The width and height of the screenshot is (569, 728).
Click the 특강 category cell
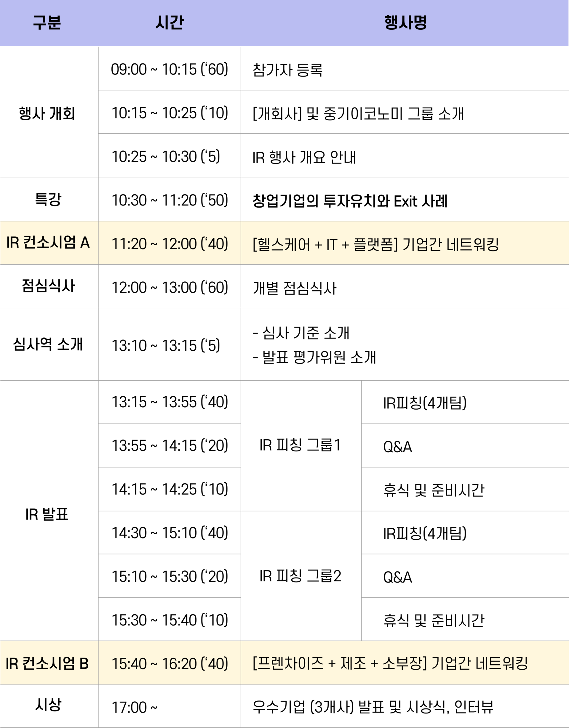point(48,199)
